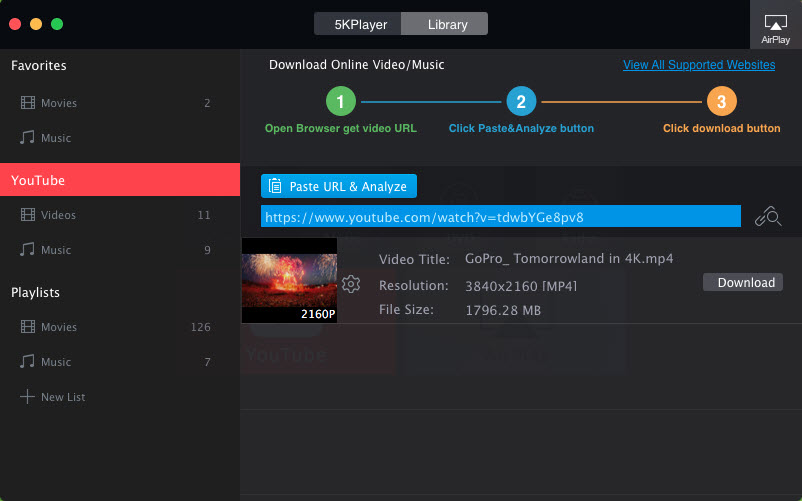Click the yellow minimize window button
The height and width of the screenshot is (501, 802).
click(36, 24)
